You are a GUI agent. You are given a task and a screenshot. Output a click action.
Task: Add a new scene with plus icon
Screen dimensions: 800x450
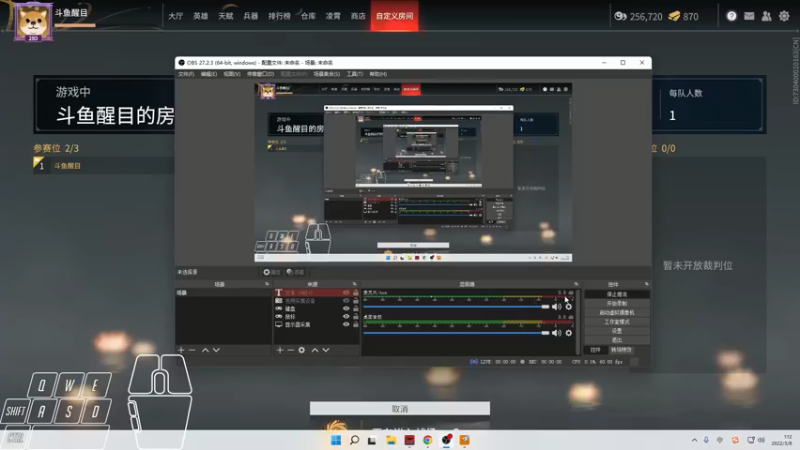181,350
